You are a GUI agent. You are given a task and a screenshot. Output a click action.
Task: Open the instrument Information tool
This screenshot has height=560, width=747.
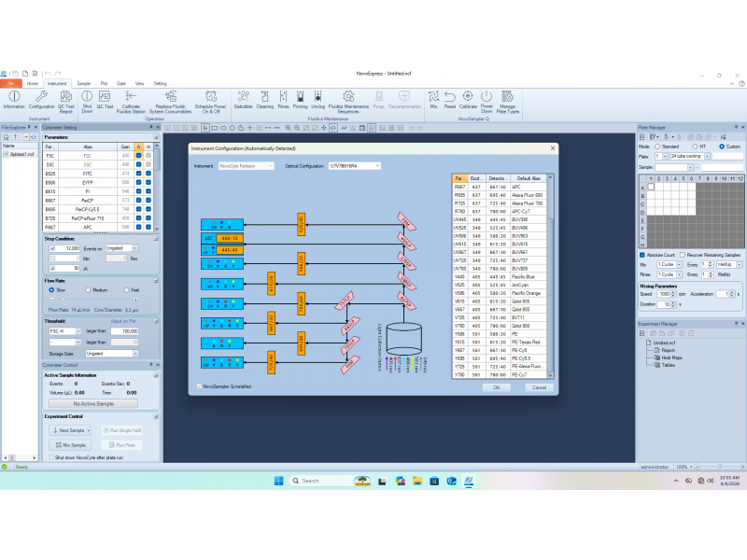[14, 100]
